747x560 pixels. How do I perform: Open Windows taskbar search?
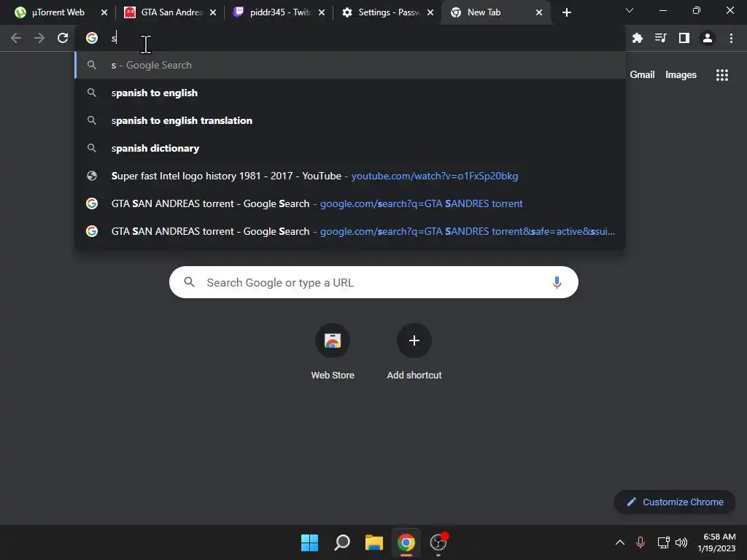tap(342, 542)
